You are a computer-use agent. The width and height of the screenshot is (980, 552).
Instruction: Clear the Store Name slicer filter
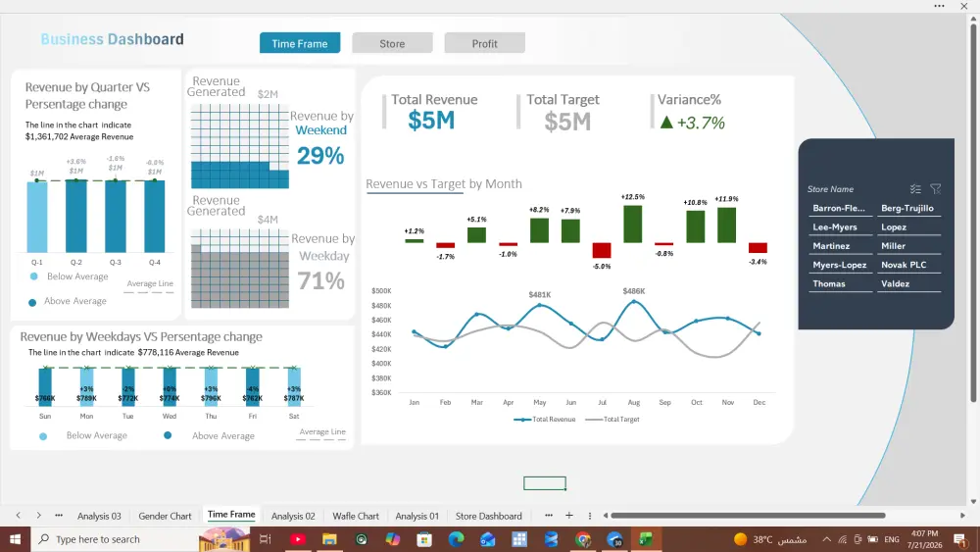(936, 189)
